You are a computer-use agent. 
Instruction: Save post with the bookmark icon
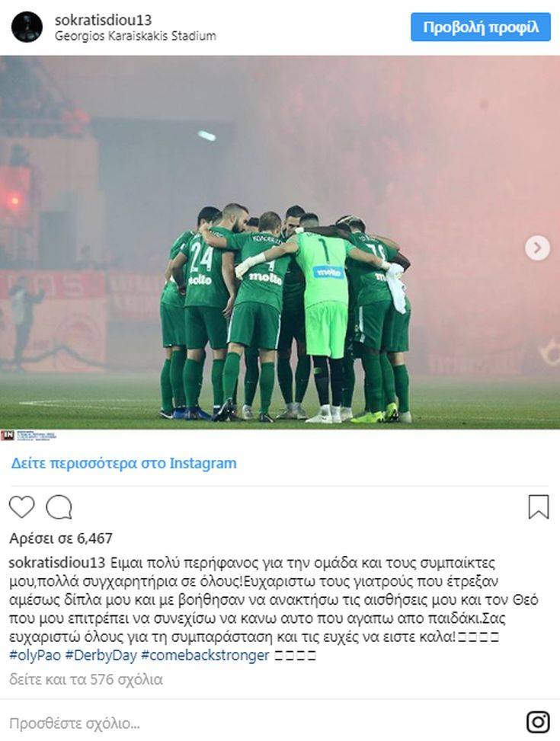[538, 507]
